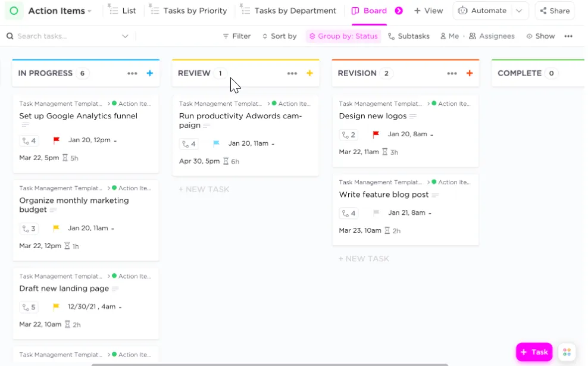
Task: Open the Write feature blog post task
Action: click(384, 195)
